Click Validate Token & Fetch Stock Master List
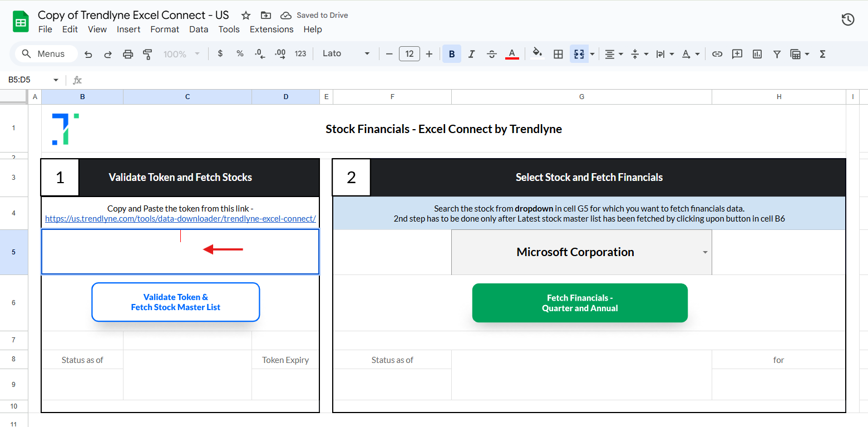This screenshot has height=427, width=868. [x=176, y=302]
